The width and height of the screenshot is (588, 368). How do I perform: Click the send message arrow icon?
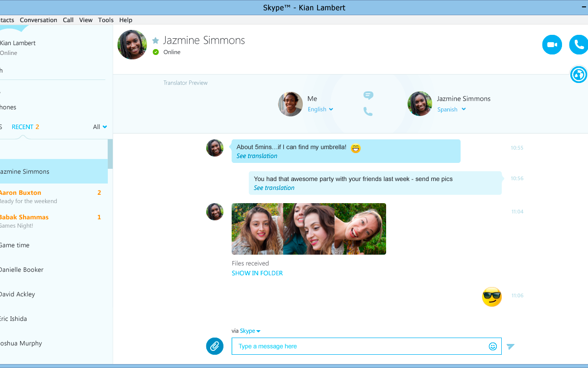click(511, 346)
